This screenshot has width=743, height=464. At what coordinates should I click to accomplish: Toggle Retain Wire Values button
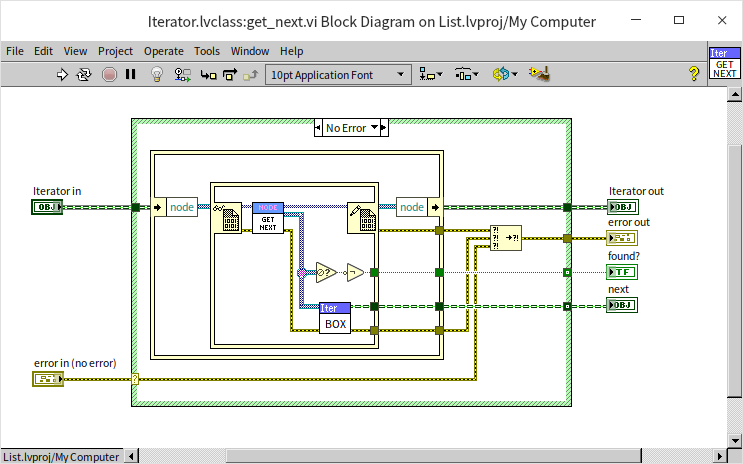[182, 74]
